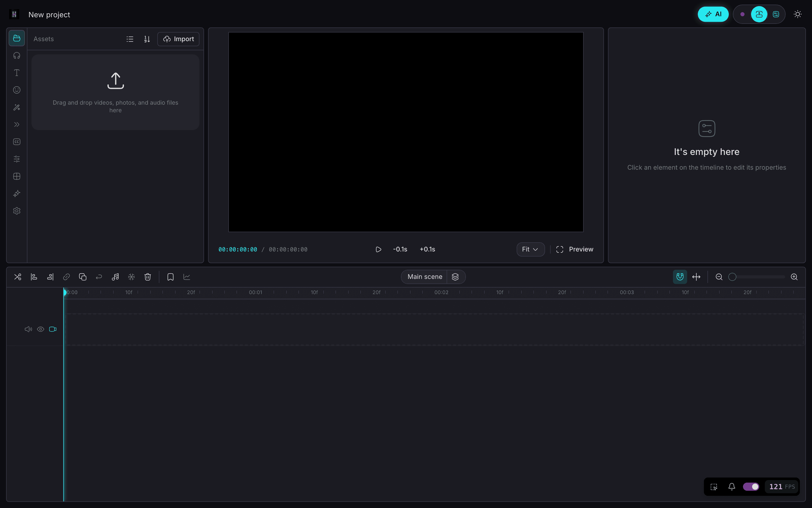
Task: Click the AI button in header
Action: pyautogui.click(x=713, y=14)
